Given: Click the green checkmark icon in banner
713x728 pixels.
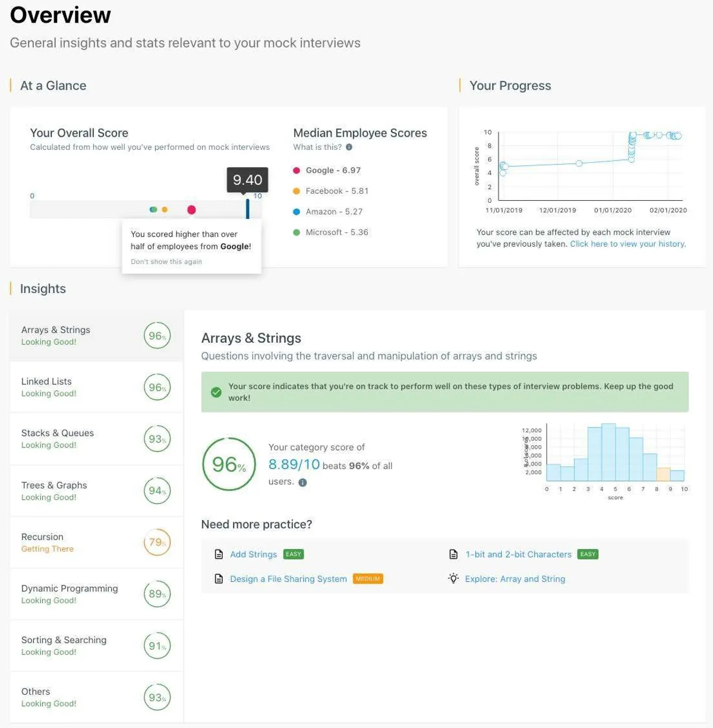Looking at the screenshot, I should pyautogui.click(x=216, y=392).
